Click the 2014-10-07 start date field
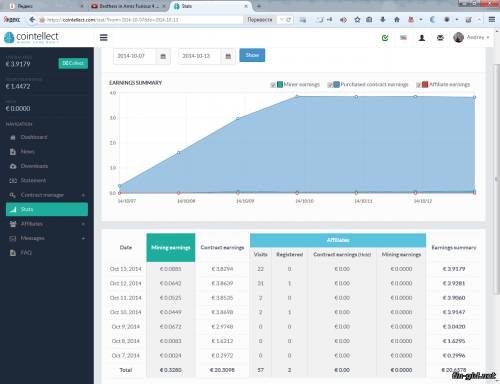The height and width of the screenshot is (384, 500). point(135,56)
